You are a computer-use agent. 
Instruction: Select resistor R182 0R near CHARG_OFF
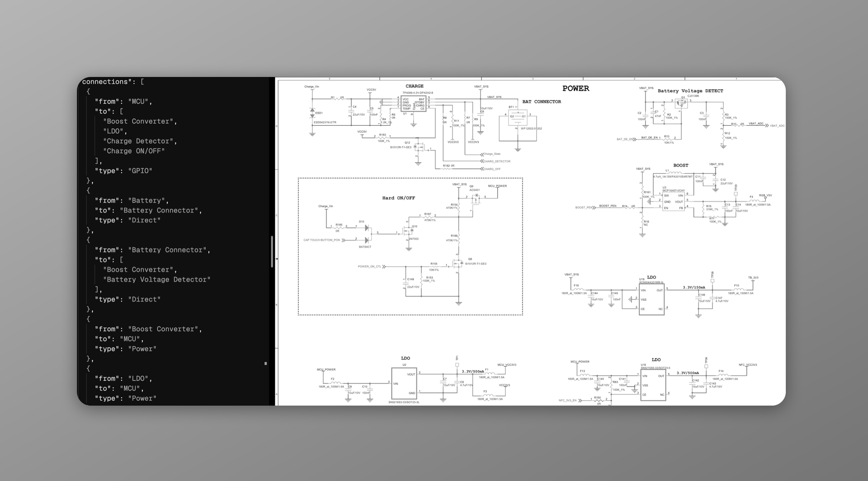pos(448,167)
